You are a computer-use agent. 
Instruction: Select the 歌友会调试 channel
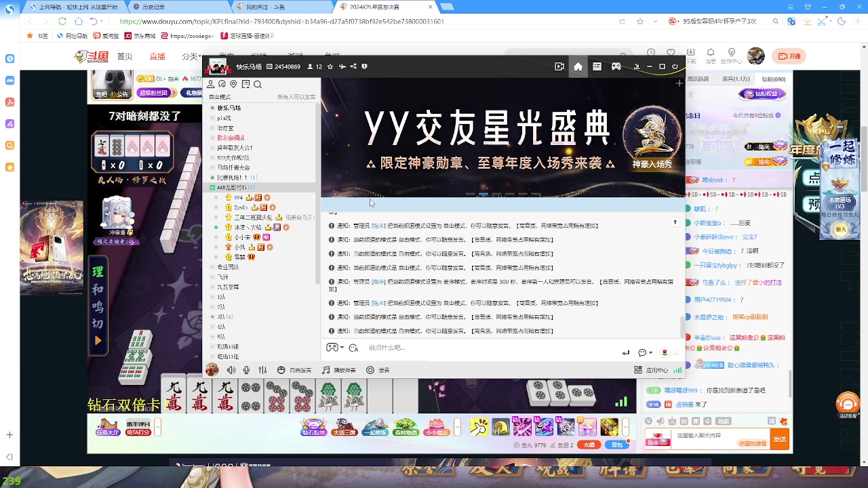[231, 138]
